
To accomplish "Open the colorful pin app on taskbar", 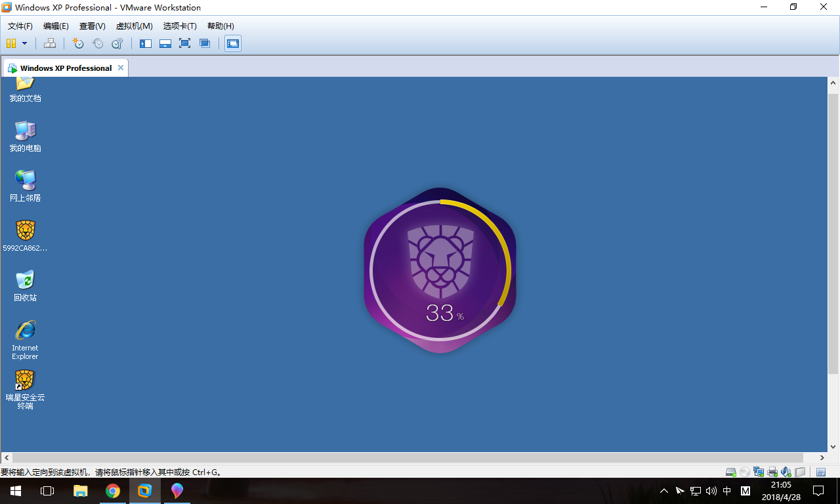I will pyautogui.click(x=177, y=491).
